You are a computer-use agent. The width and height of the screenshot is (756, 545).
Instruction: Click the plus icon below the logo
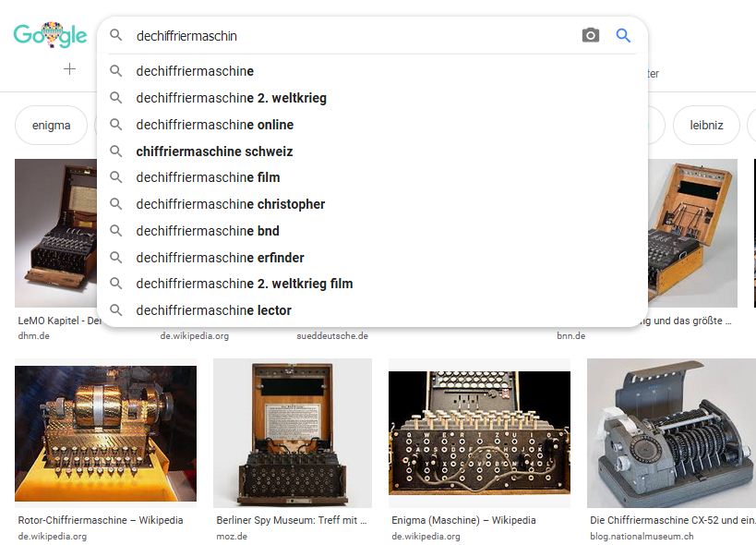(x=69, y=69)
